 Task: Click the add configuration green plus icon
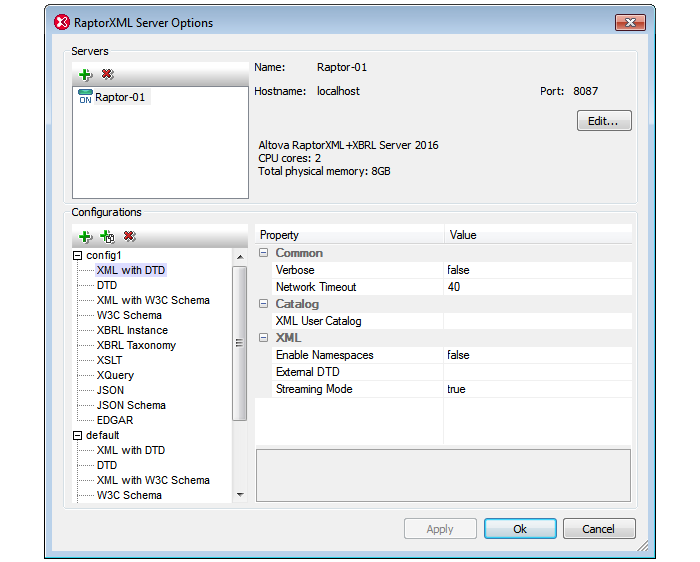[x=85, y=237]
